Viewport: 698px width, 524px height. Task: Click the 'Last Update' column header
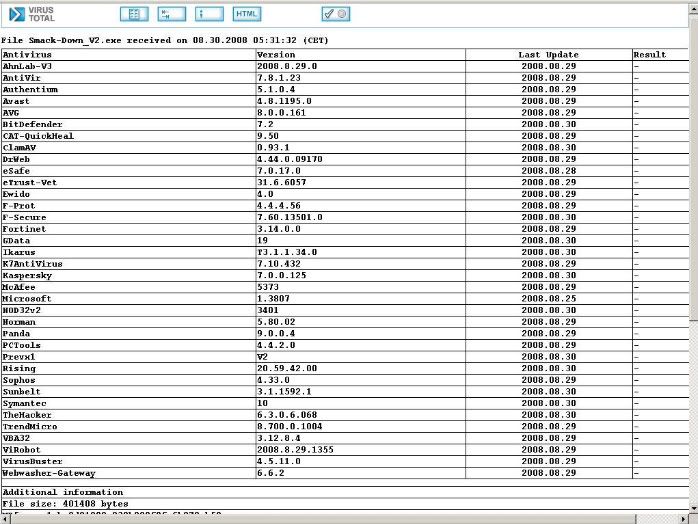(548, 54)
